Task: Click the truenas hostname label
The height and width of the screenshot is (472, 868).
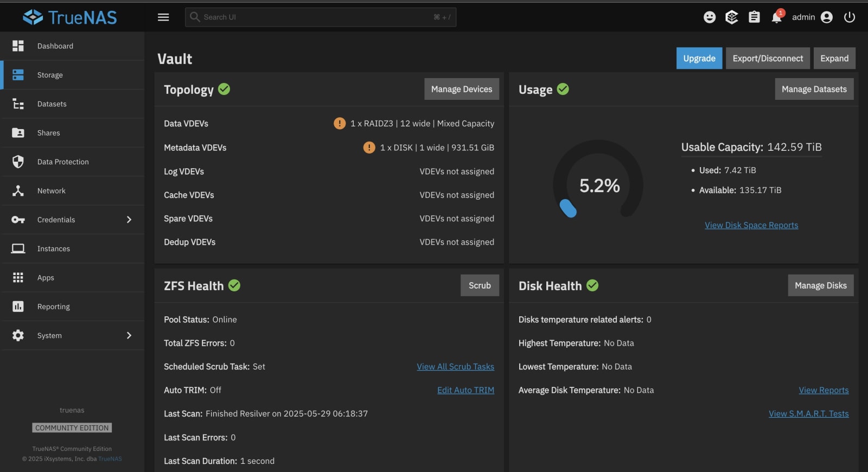Action: [72, 410]
